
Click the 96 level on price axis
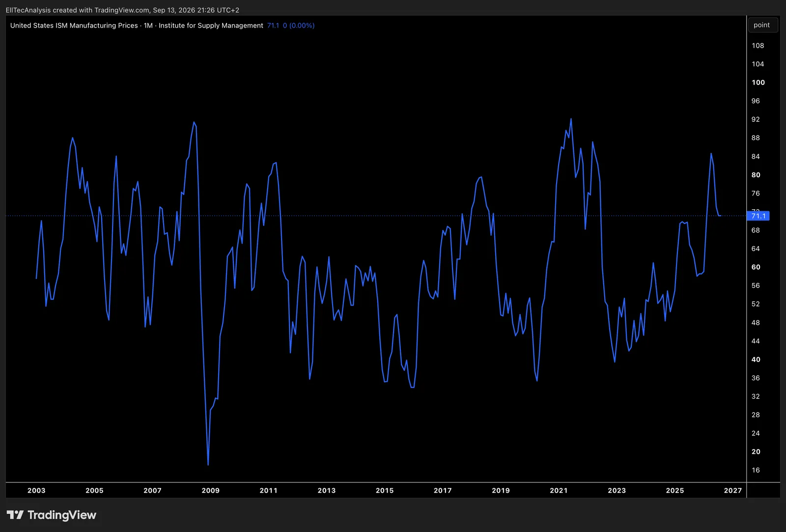coord(756,101)
